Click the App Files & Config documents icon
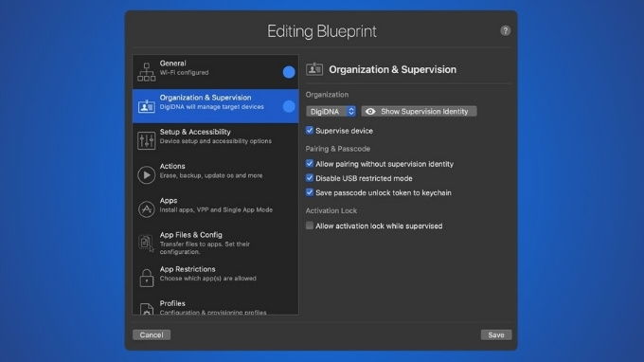This screenshot has height=362, width=644. click(x=146, y=244)
